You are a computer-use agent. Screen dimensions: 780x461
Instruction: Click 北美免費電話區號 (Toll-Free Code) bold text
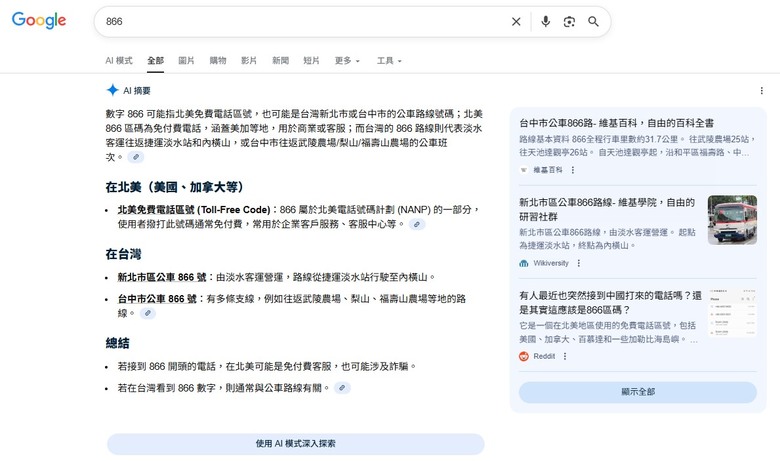tap(194, 210)
